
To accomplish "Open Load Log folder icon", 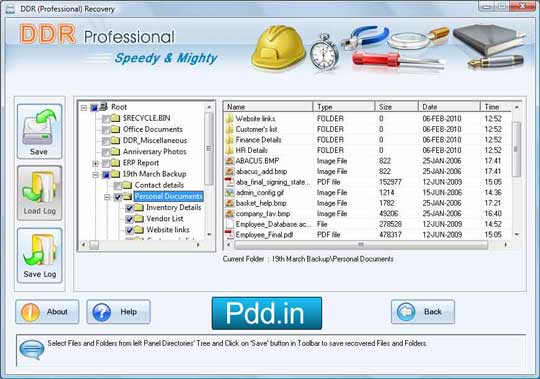I will click(39, 187).
